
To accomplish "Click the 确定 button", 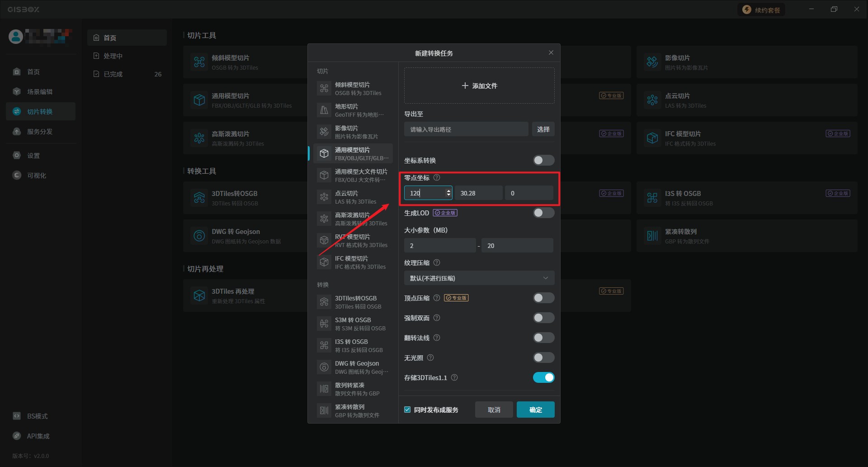I will [535, 410].
